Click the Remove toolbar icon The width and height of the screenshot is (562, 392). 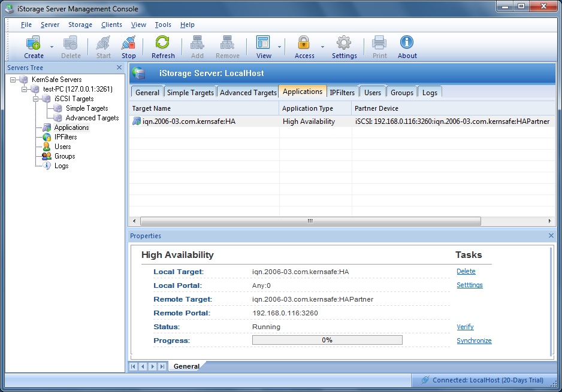point(227,43)
